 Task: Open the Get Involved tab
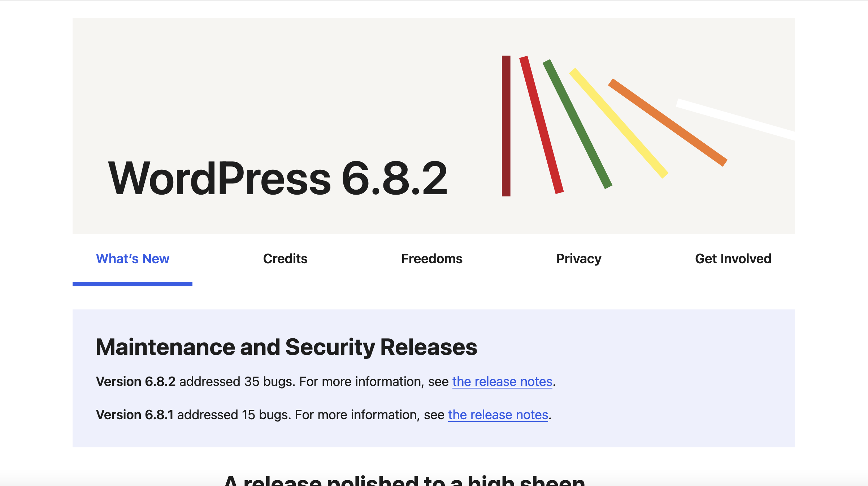[x=733, y=259]
